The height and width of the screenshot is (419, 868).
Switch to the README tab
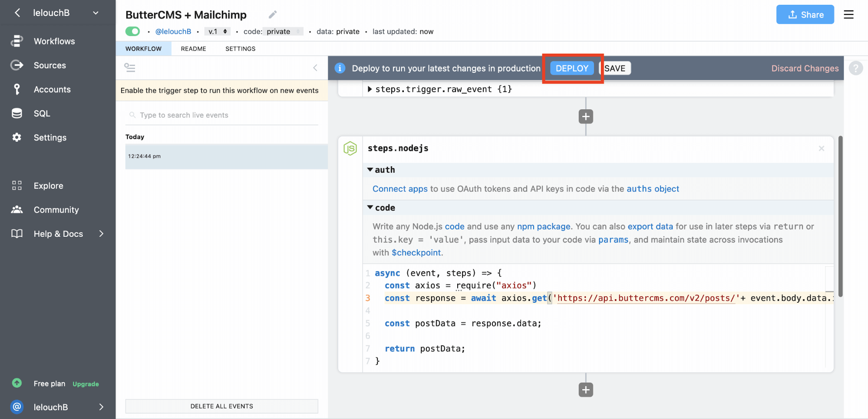click(x=193, y=49)
